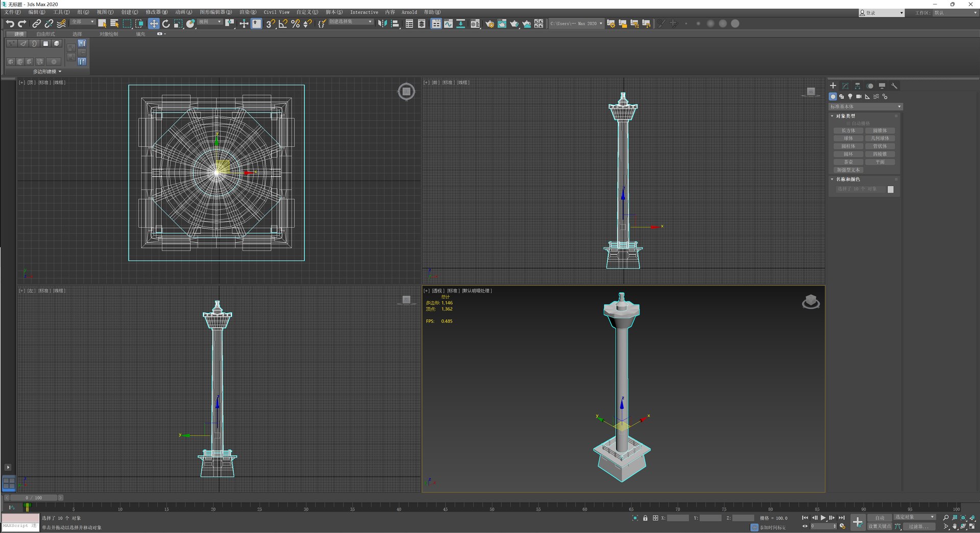Collapse the 对象类型 rollout
980x533 pixels.
coord(845,116)
